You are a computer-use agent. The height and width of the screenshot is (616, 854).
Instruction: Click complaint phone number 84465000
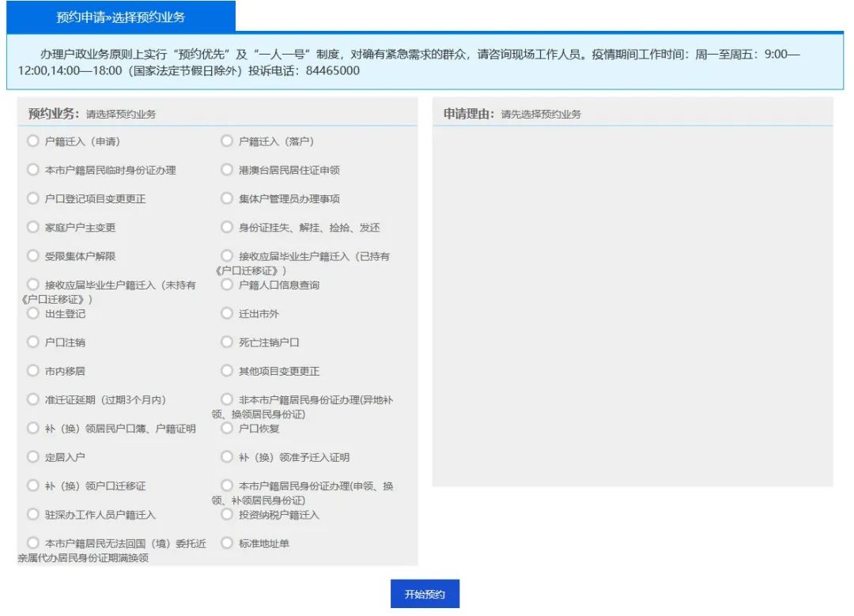coord(333,71)
